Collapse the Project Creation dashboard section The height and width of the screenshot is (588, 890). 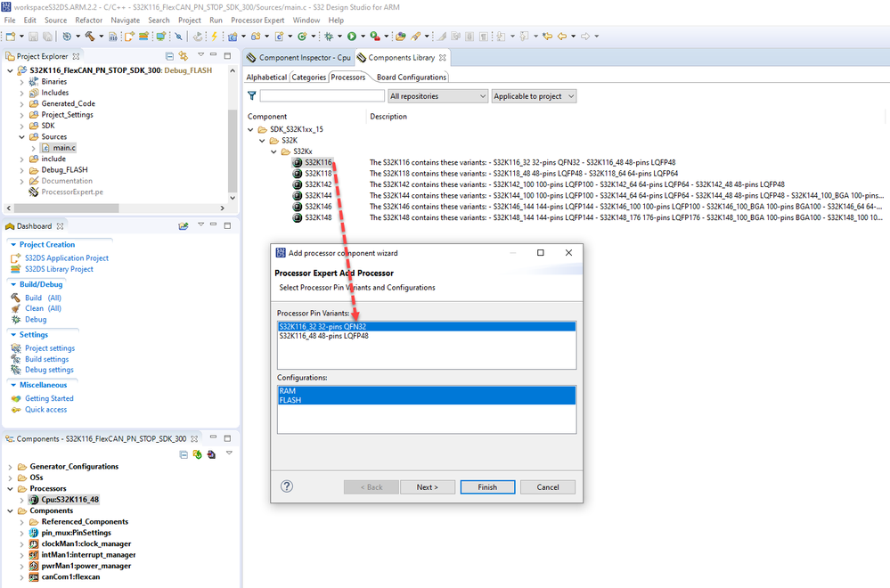13,245
